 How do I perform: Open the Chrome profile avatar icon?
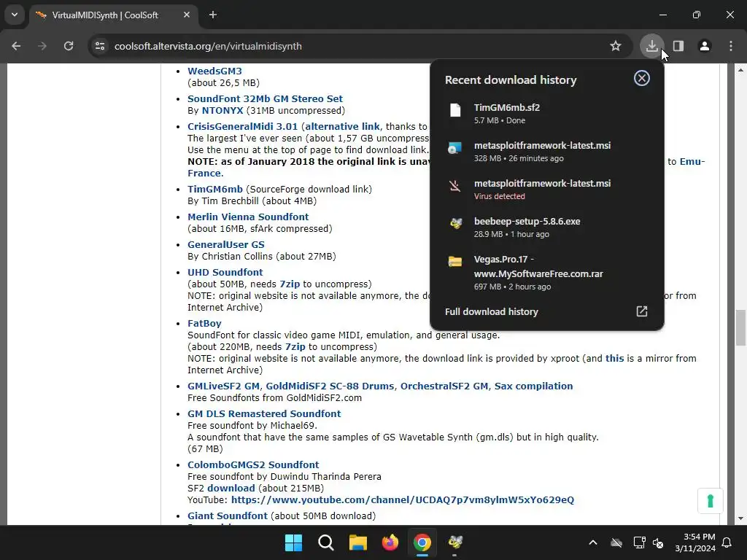coord(705,46)
